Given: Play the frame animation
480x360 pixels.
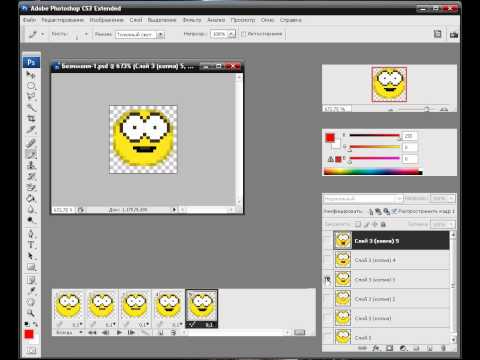Looking at the screenshot, I should coord(119,332).
